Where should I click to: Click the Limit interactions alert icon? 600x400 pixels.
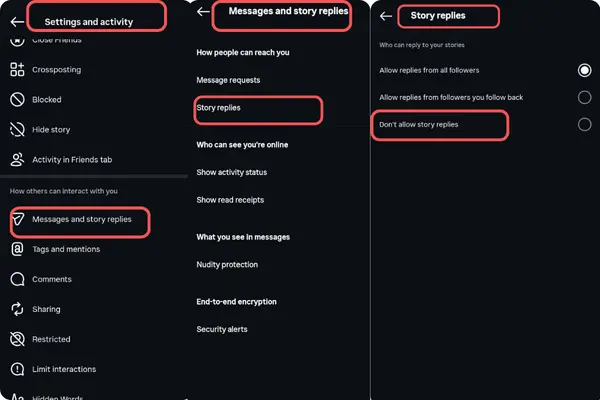(17, 369)
